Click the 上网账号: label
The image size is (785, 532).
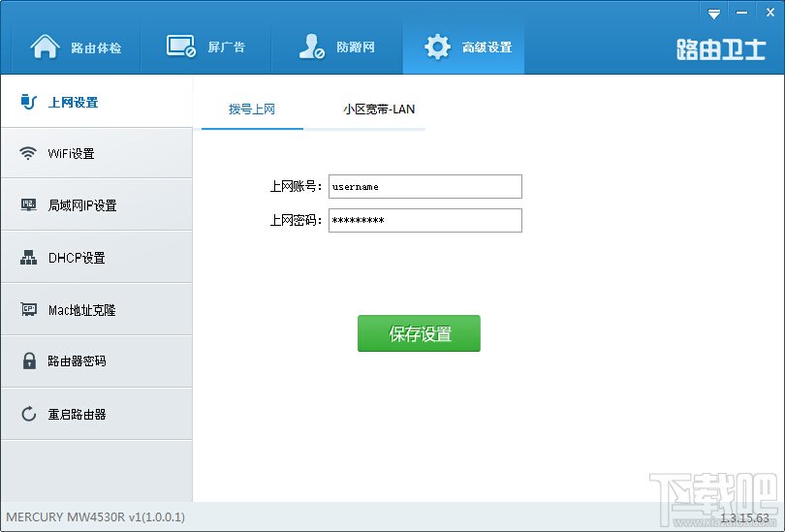pyautogui.click(x=296, y=187)
